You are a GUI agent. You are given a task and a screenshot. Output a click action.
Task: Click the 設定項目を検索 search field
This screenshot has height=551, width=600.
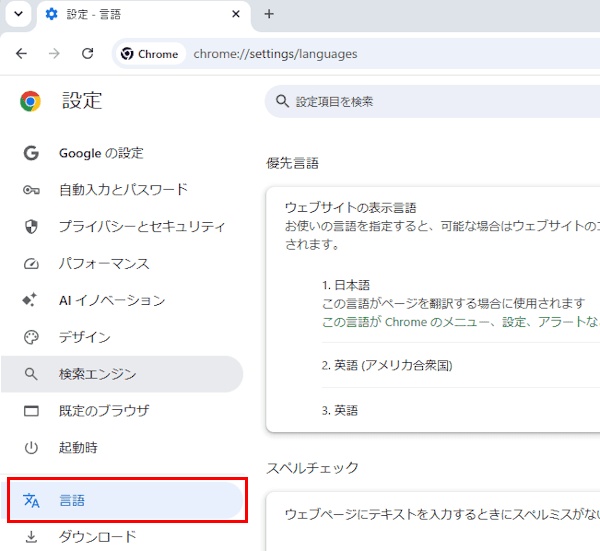[x=432, y=101]
